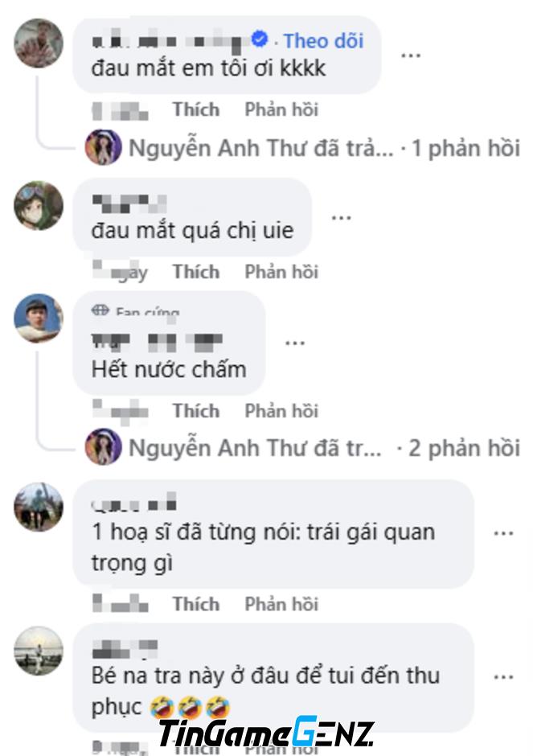Expand the thread showing 1 phản hồi
533x756 pixels.
coord(466,149)
